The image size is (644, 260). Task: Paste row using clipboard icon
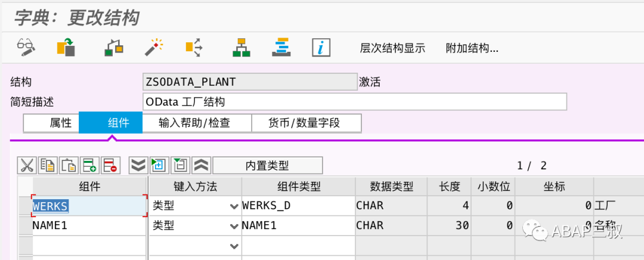69,165
